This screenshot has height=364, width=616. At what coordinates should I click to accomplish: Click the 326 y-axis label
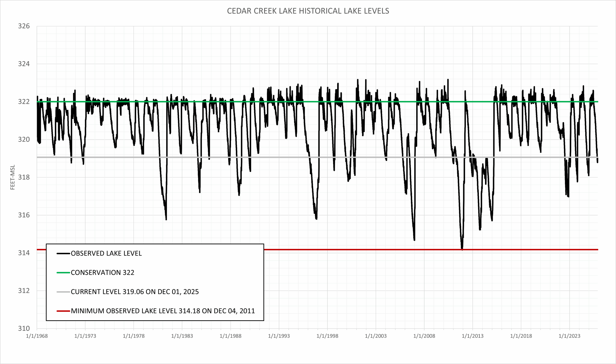pyautogui.click(x=24, y=26)
